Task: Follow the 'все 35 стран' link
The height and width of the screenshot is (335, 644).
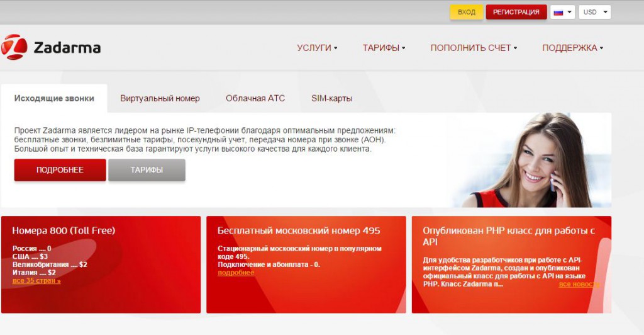Action: [x=36, y=281]
